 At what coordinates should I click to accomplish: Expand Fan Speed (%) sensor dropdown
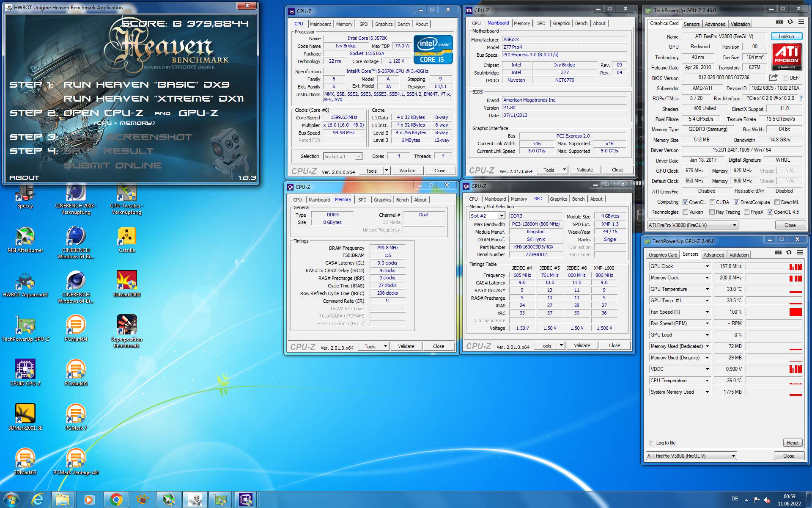pos(707,312)
